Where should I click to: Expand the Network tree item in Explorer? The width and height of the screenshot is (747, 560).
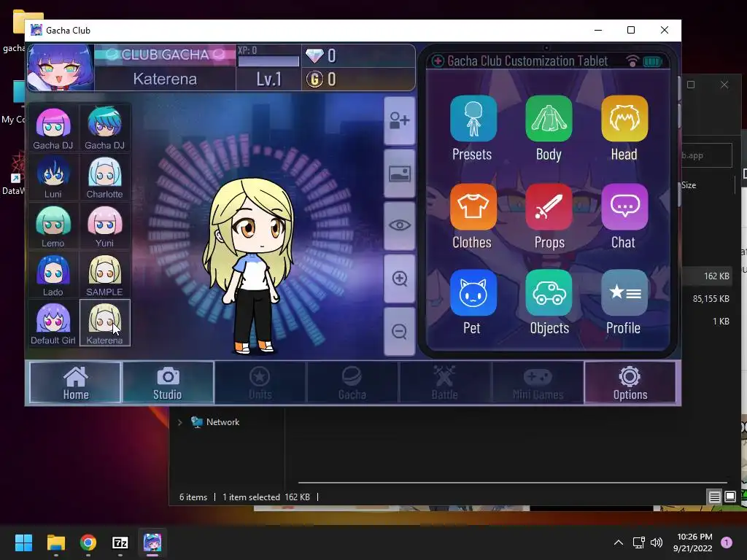pyautogui.click(x=179, y=422)
